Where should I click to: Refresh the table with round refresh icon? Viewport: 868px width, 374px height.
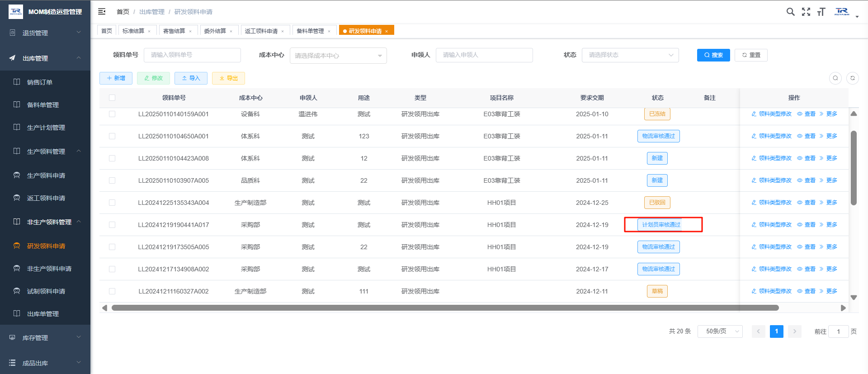[853, 78]
